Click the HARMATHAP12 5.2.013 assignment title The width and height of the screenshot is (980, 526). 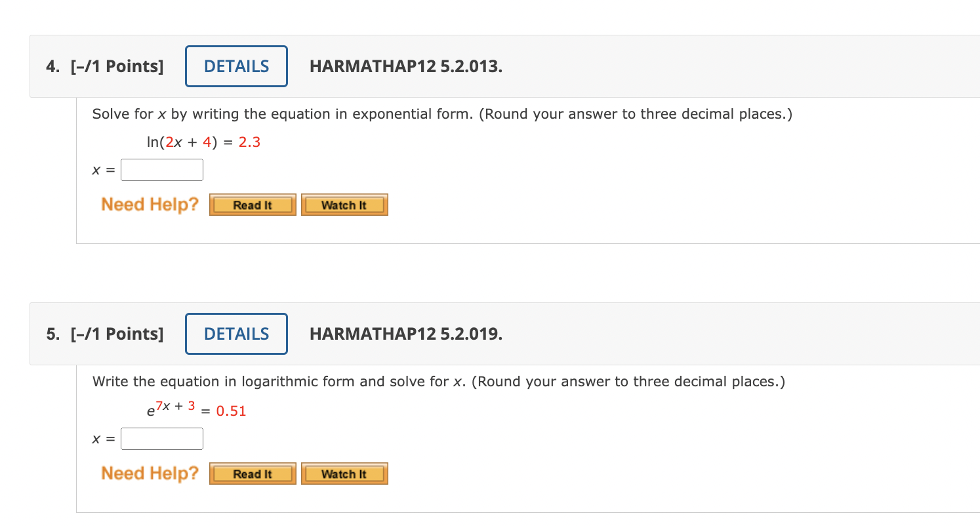click(x=406, y=66)
